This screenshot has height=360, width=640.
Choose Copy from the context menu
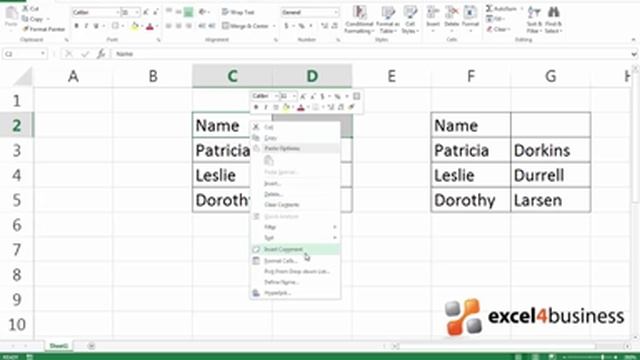point(295,138)
